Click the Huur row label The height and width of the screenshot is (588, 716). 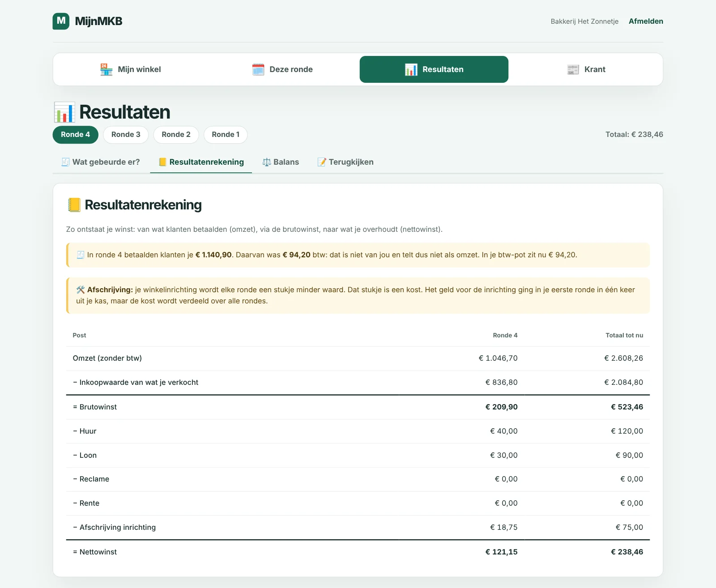(85, 431)
